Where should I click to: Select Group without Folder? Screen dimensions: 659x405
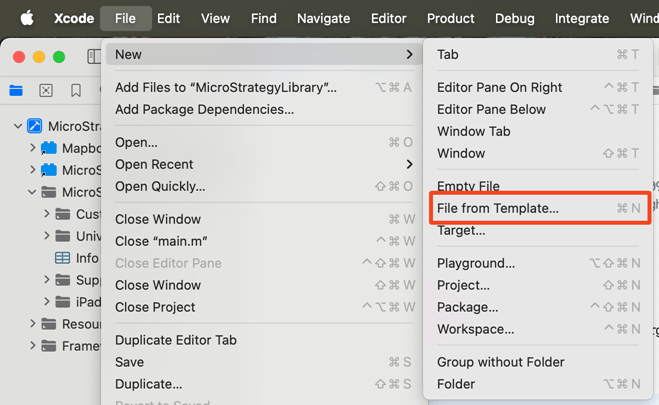[x=538, y=362]
